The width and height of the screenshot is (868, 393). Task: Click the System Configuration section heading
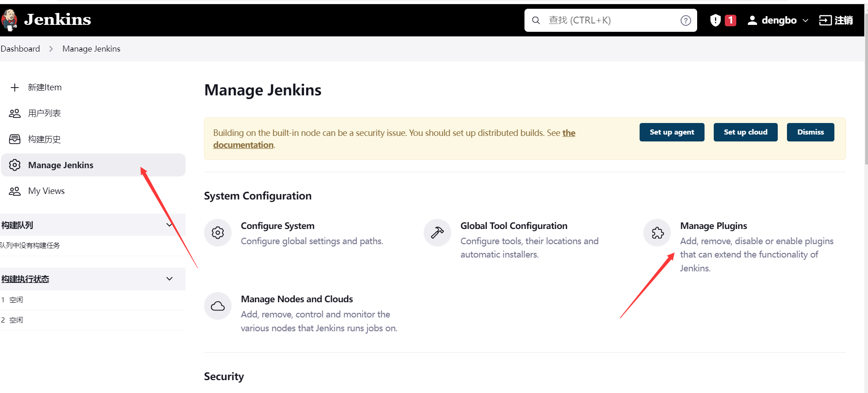[x=258, y=196]
